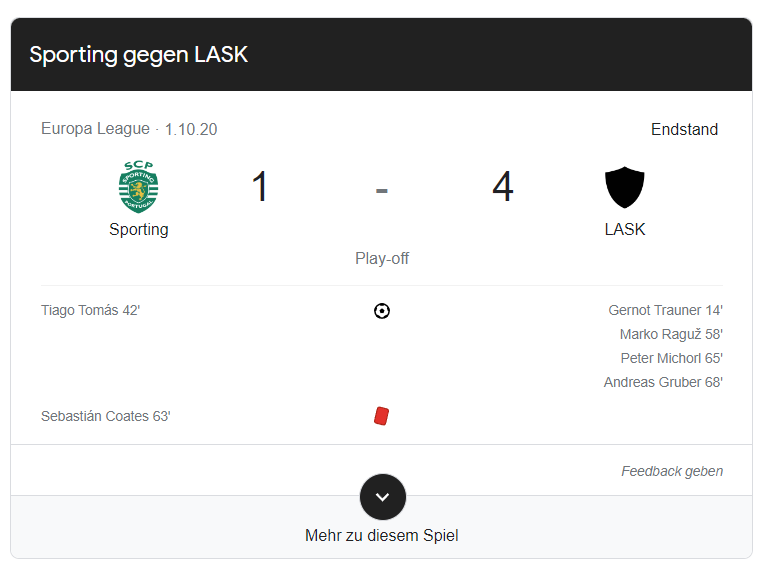
Task: Expand the round chevron-down button
Action: [383, 497]
